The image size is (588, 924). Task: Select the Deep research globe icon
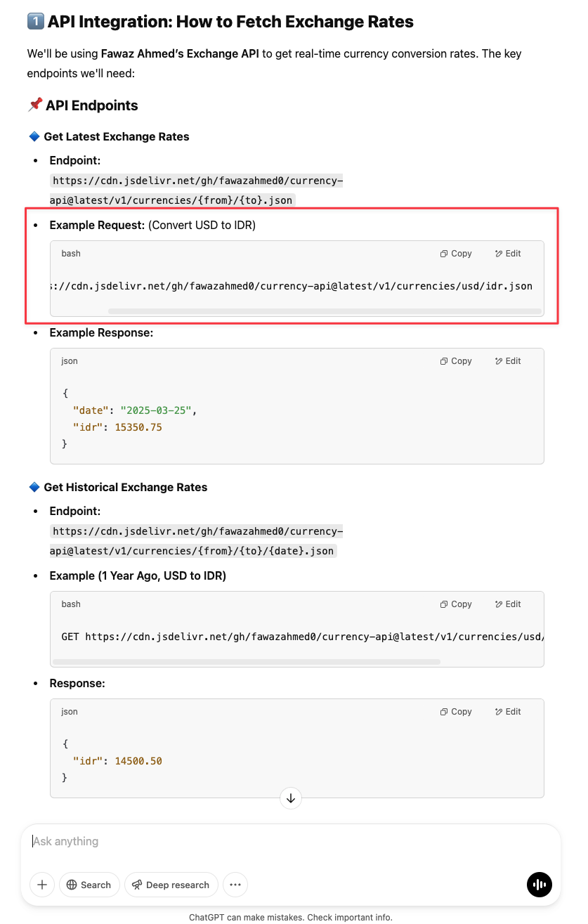click(x=136, y=885)
